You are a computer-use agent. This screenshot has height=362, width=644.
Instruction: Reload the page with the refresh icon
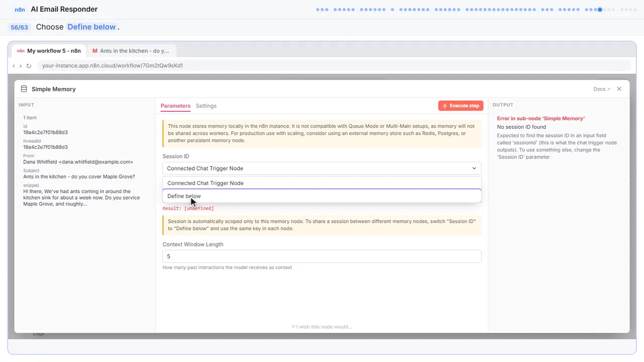pyautogui.click(x=29, y=66)
